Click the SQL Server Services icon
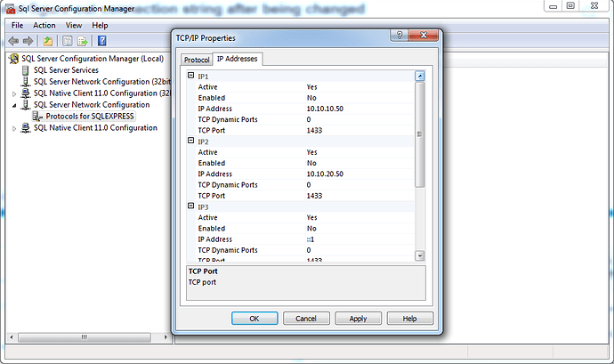This screenshot has width=614, height=364. pos(26,70)
